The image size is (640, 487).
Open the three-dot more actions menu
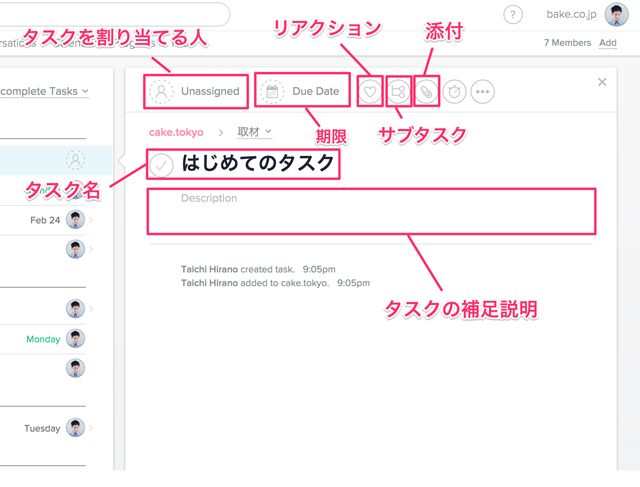482,91
